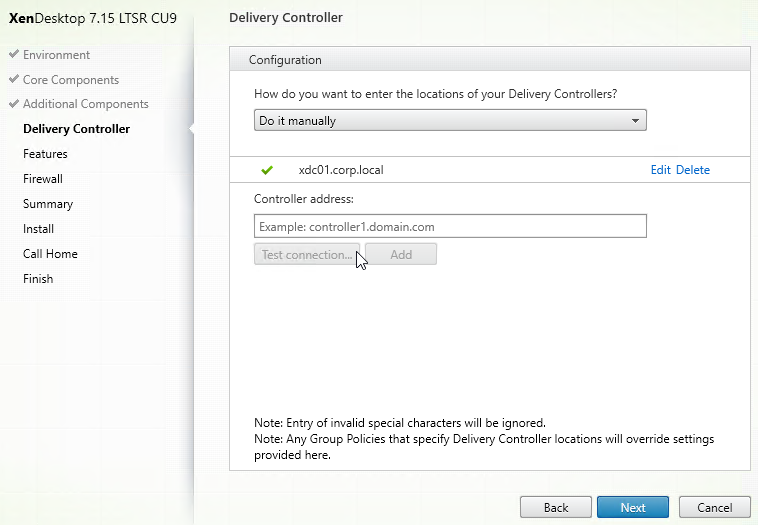Click the green checkmark beside xdc01.corp.local
This screenshot has width=758, height=525.
(267, 170)
